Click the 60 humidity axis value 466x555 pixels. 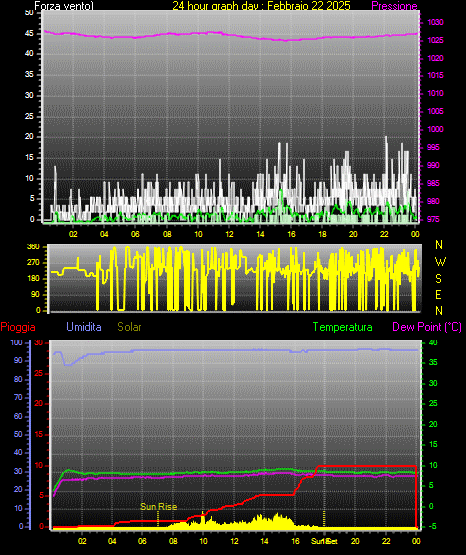[x=18, y=417]
